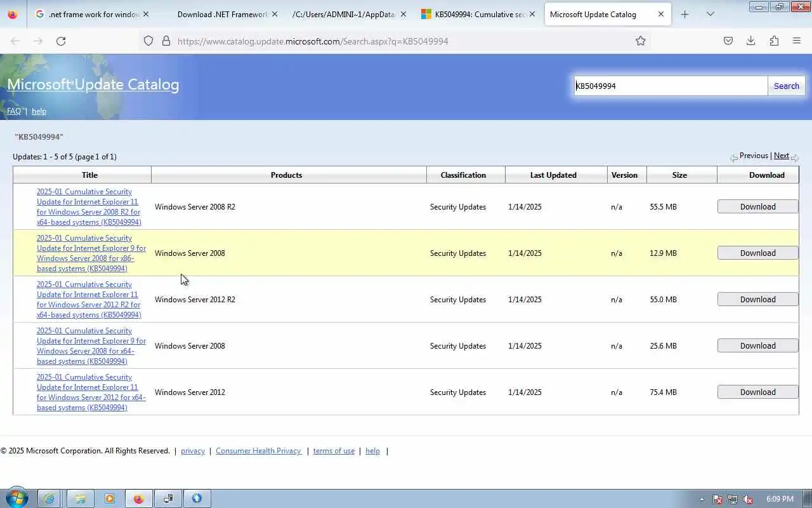This screenshot has height=508, width=812.
Task: Switch to the C:/Users/ADMINI~1/AppData tab
Action: [x=350, y=14]
